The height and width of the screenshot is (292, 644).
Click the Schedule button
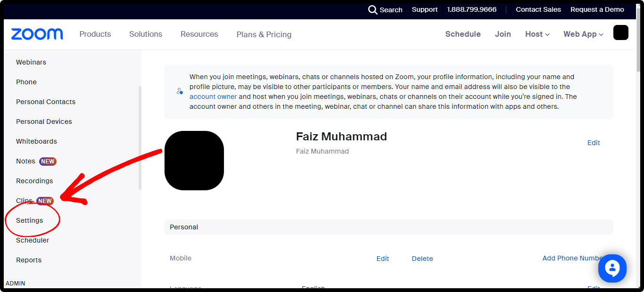[x=463, y=34]
